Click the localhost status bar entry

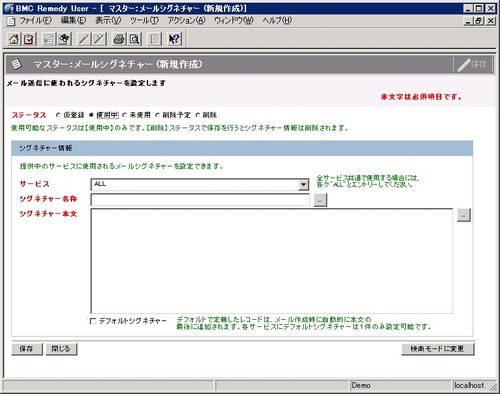(x=469, y=385)
